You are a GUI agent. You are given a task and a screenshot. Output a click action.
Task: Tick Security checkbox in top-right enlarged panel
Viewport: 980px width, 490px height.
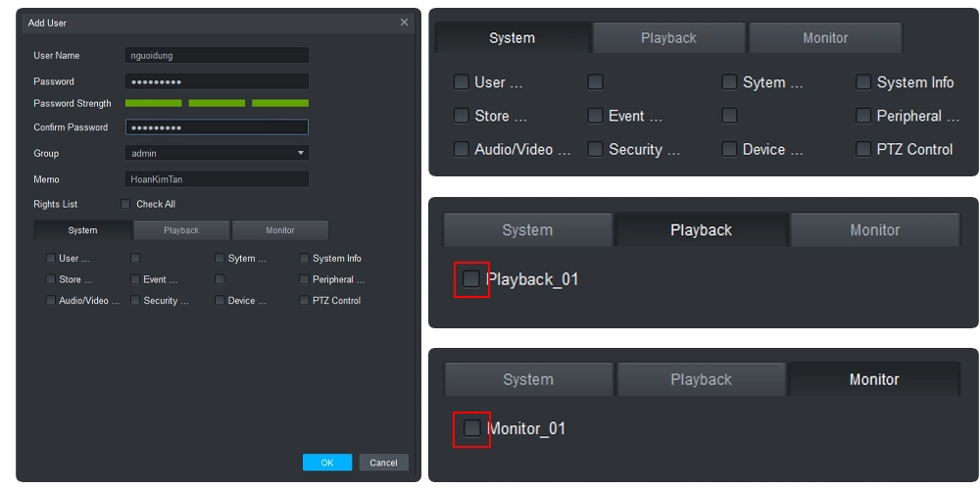[595, 150]
